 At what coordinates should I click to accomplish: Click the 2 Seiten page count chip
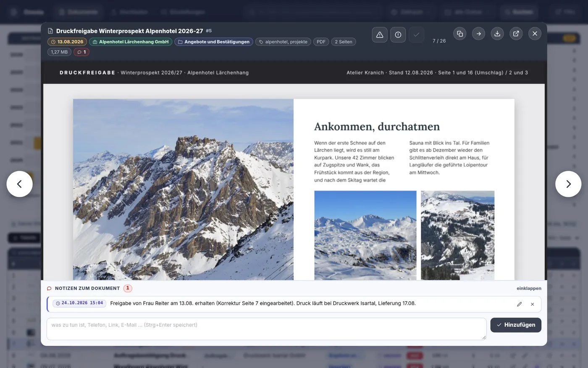click(x=344, y=42)
